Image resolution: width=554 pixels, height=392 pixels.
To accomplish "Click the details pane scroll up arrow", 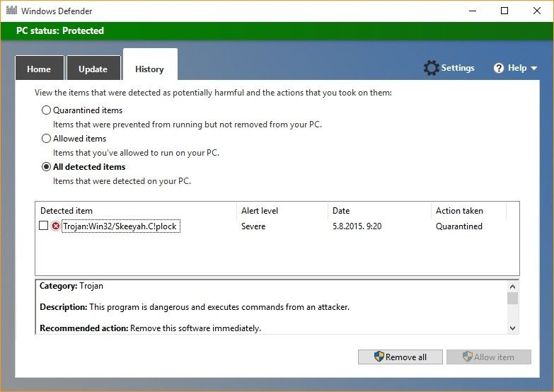I will coord(512,287).
